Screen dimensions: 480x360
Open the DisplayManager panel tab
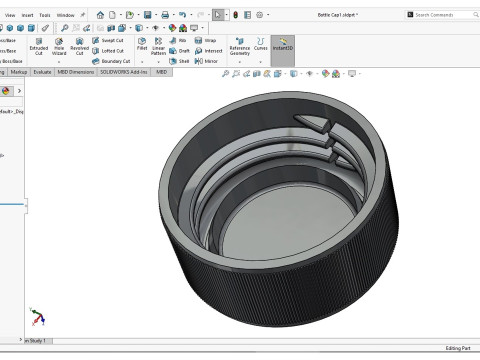click(5, 91)
